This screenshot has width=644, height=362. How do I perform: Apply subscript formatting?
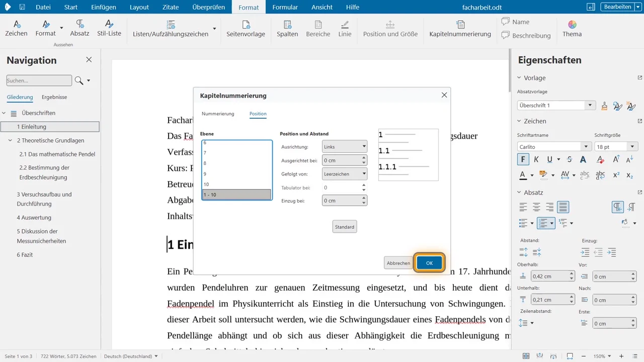pyautogui.click(x=629, y=175)
